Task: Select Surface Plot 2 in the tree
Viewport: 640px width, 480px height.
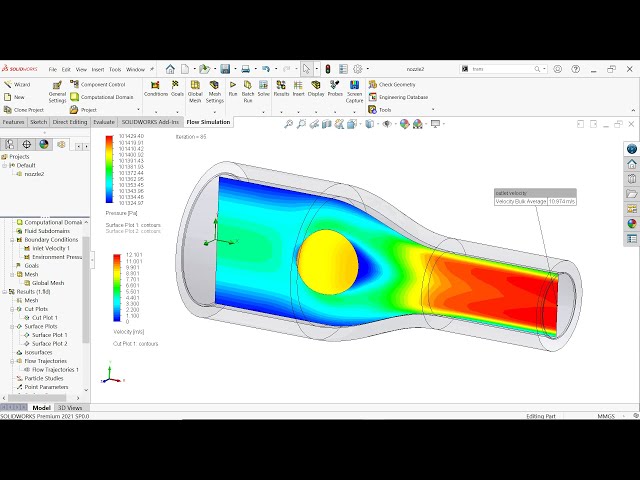Action: 49,344
